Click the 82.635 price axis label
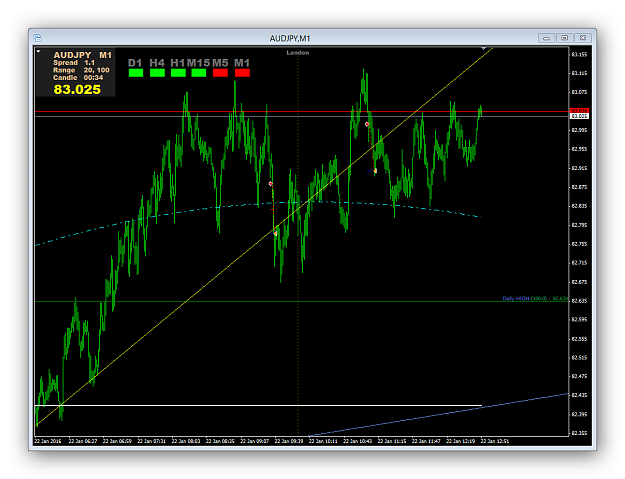Viewport: 625px width, 479px height. coord(579,301)
